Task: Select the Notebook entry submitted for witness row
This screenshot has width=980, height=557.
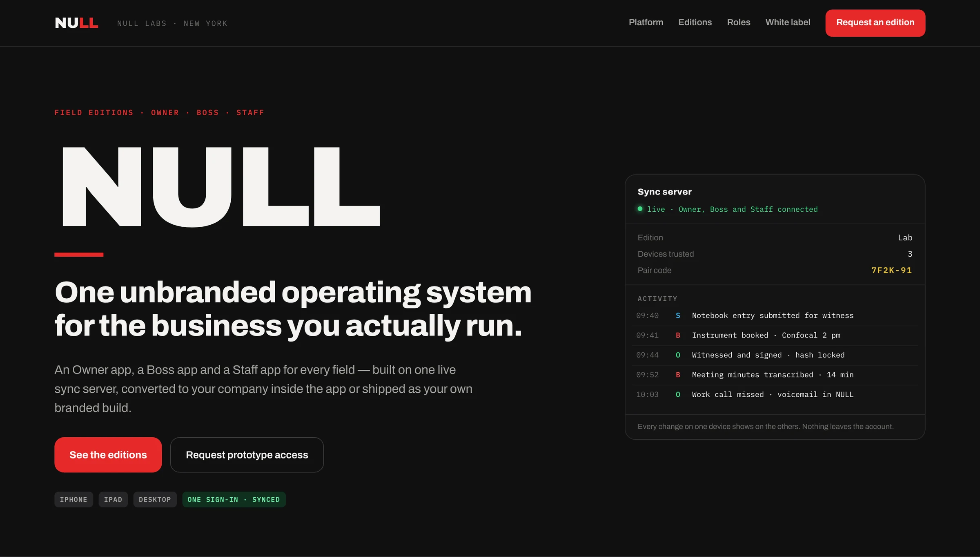Action: point(775,315)
